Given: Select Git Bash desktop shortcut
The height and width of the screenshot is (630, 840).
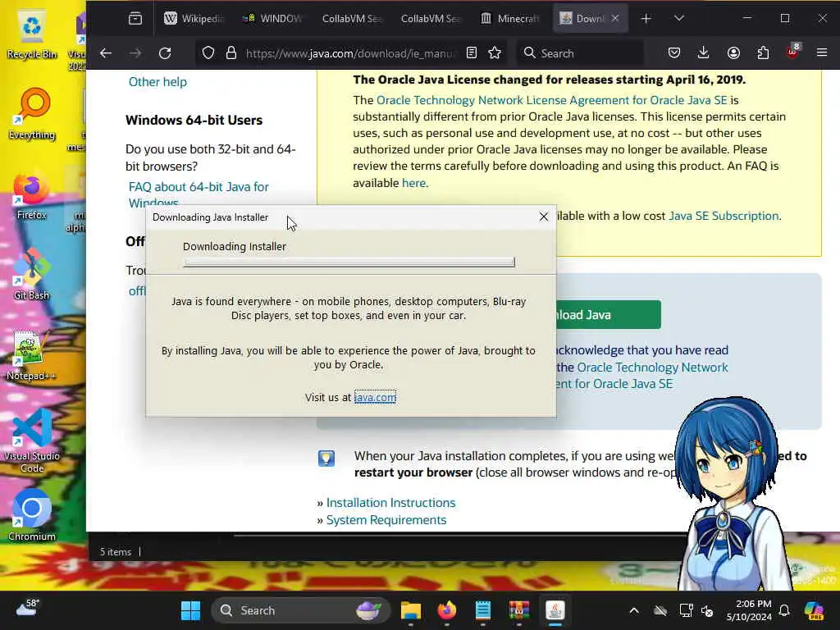Looking at the screenshot, I should point(32,276).
